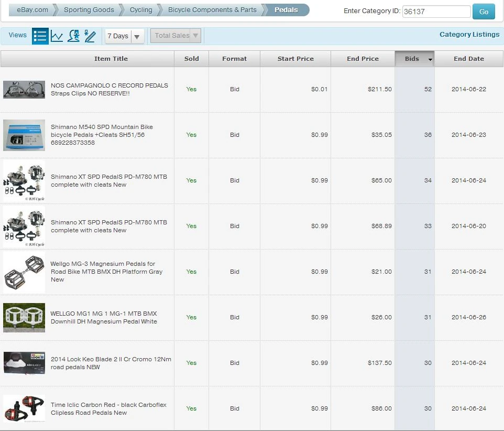Viewport: 504px width, 431px height.
Task: Open Wellgo MG1 white pedals thumbnail
Action: (24, 318)
